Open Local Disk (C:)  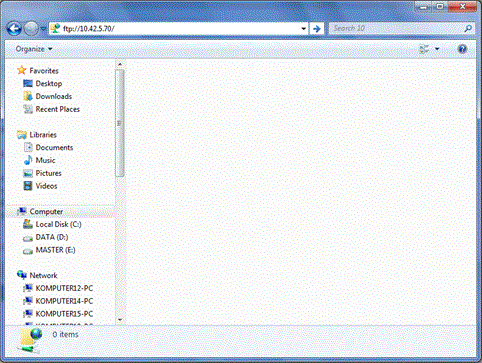click(58, 224)
